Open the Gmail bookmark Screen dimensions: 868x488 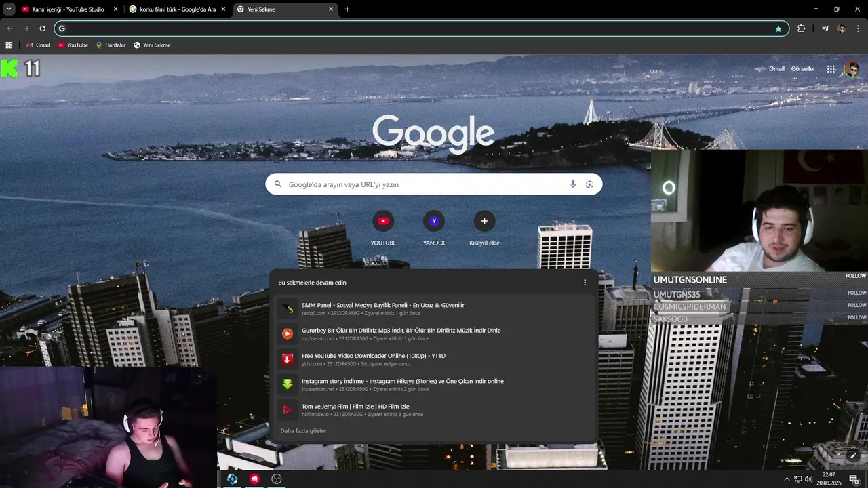[x=38, y=45]
